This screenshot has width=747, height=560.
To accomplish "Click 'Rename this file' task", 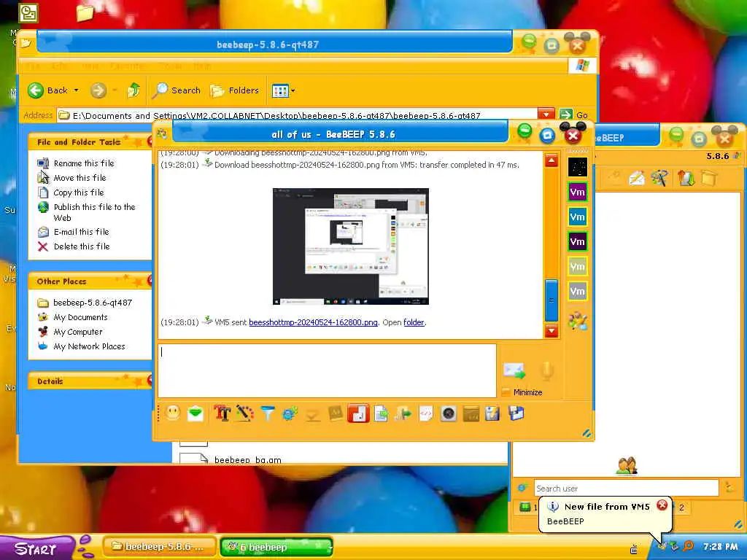I will click(84, 163).
